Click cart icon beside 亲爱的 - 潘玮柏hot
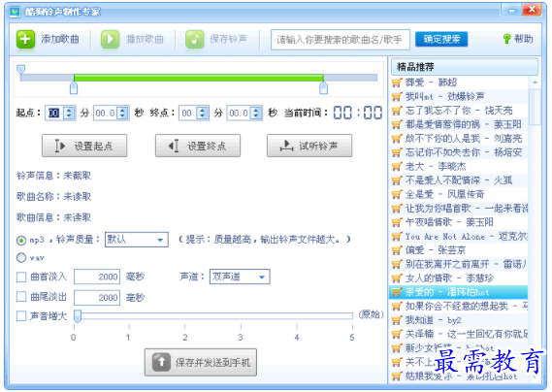552x392 pixels. [x=397, y=292]
